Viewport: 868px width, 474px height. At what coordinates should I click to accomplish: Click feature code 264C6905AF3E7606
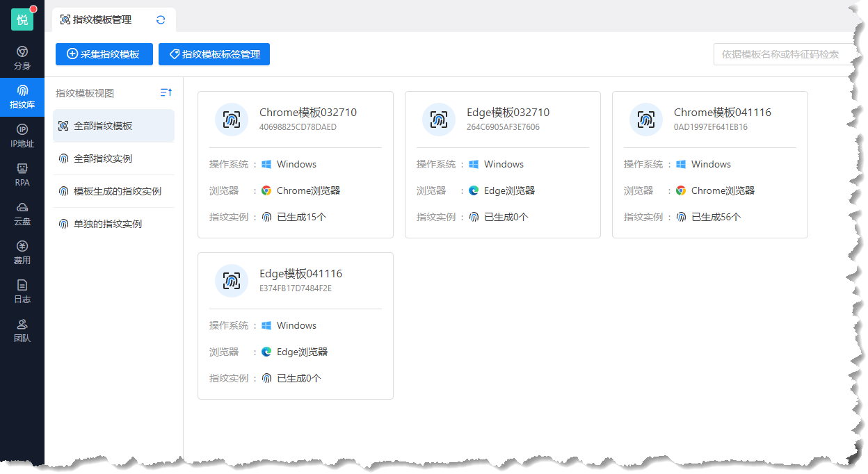click(504, 127)
